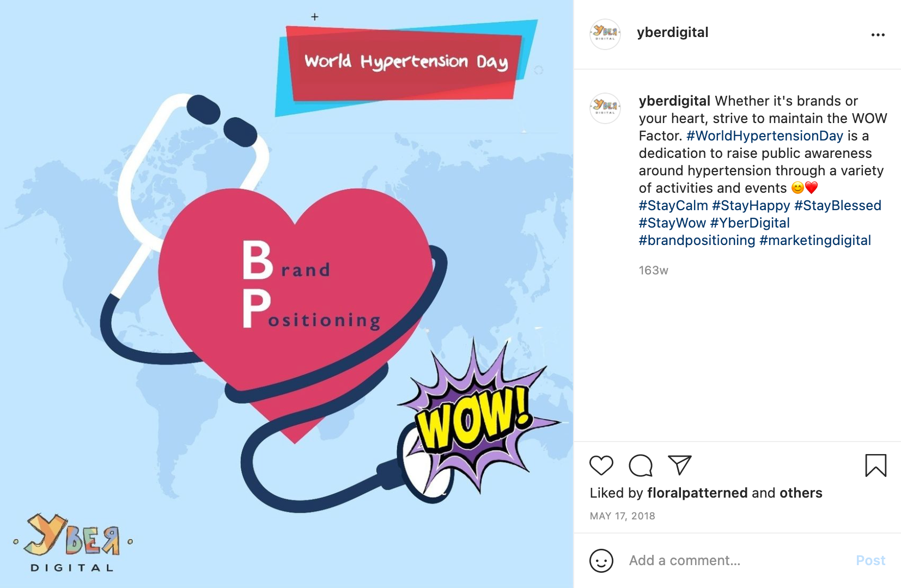Open the #YberDigital hashtag
901x588 pixels.
(x=750, y=223)
